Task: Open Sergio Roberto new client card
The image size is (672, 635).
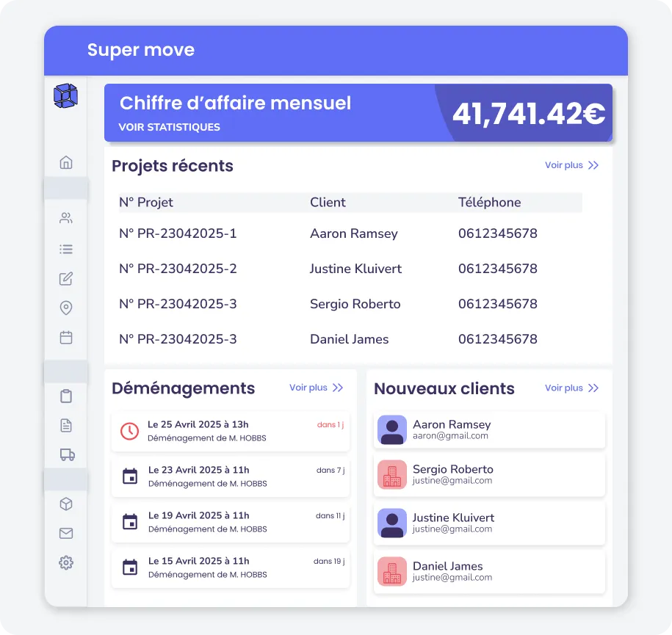Action: pos(489,475)
